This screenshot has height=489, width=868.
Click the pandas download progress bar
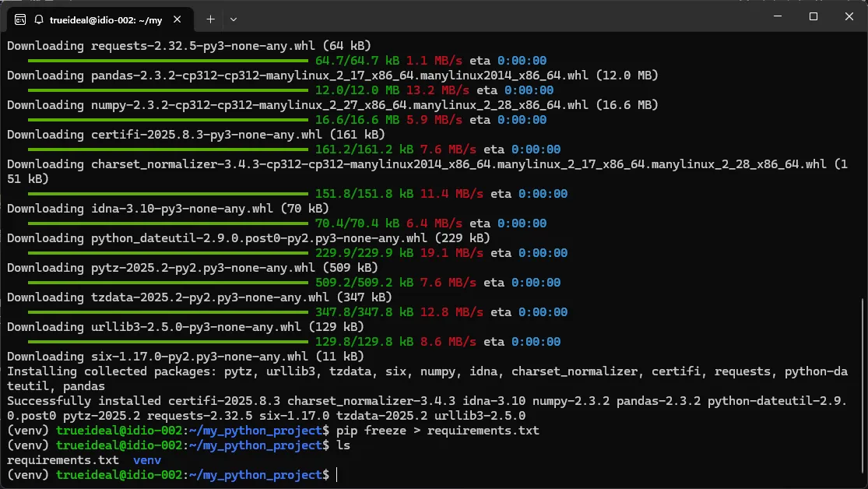click(167, 90)
